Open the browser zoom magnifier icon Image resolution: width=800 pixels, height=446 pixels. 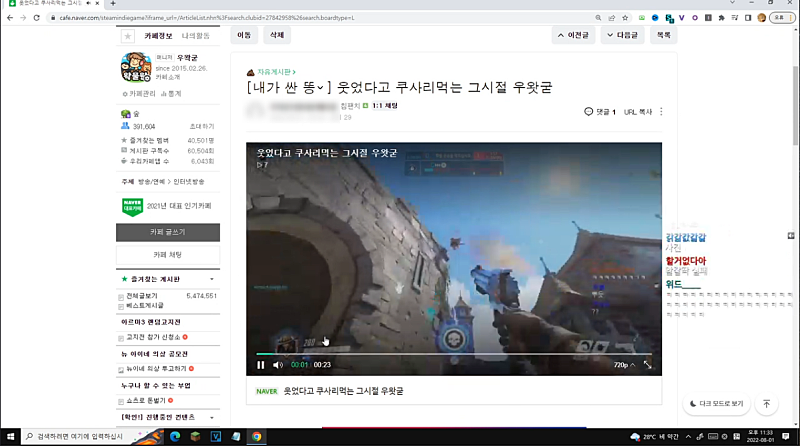[x=598, y=17]
